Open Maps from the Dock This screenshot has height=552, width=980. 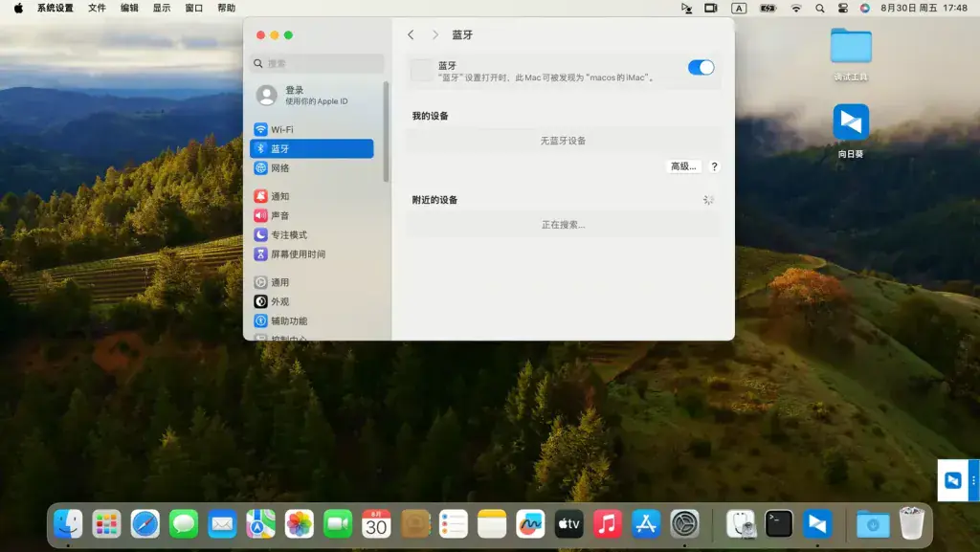[x=260, y=524]
